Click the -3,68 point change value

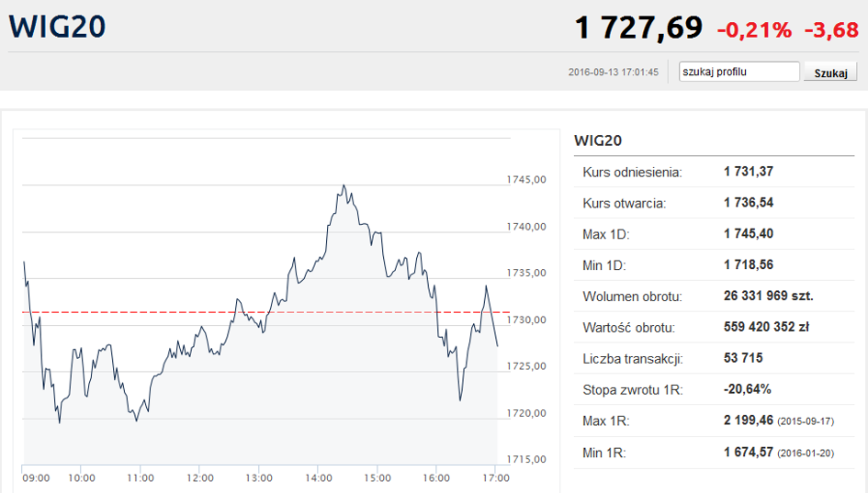(x=831, y=30)
